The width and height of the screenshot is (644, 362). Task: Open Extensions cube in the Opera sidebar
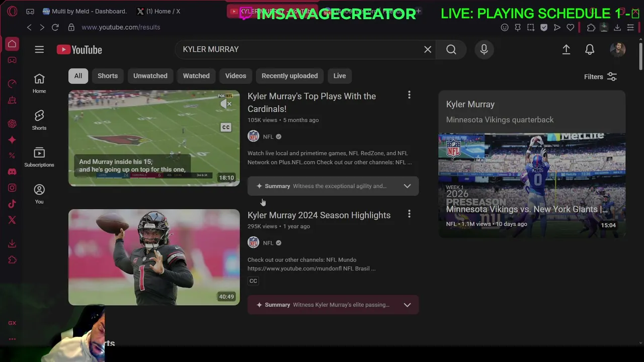pos(12,260)
